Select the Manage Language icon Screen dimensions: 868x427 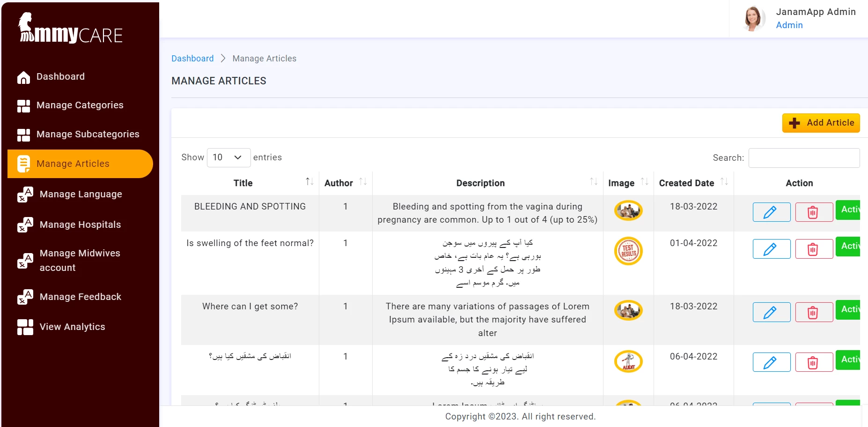24,195
